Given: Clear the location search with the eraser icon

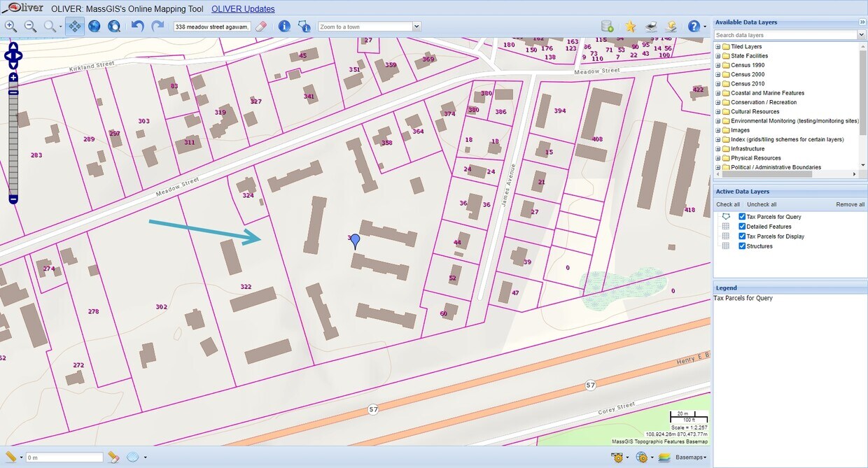Looking at the screenshot, I should click(261, 27).
